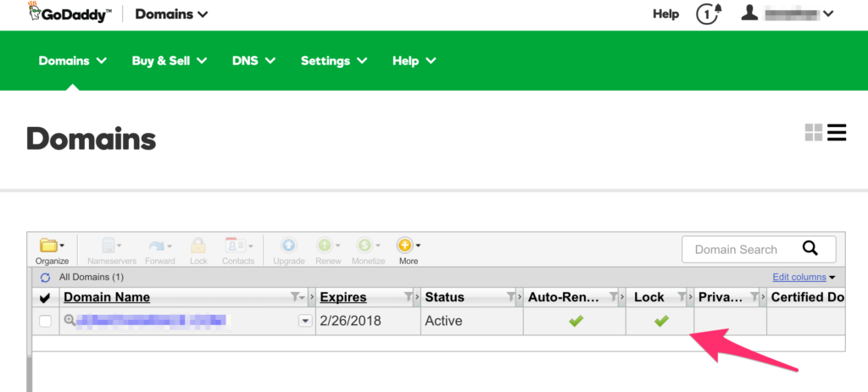Screen dimensions: 868x392
Task: Click the Lock column header
Action: [648, 297]
